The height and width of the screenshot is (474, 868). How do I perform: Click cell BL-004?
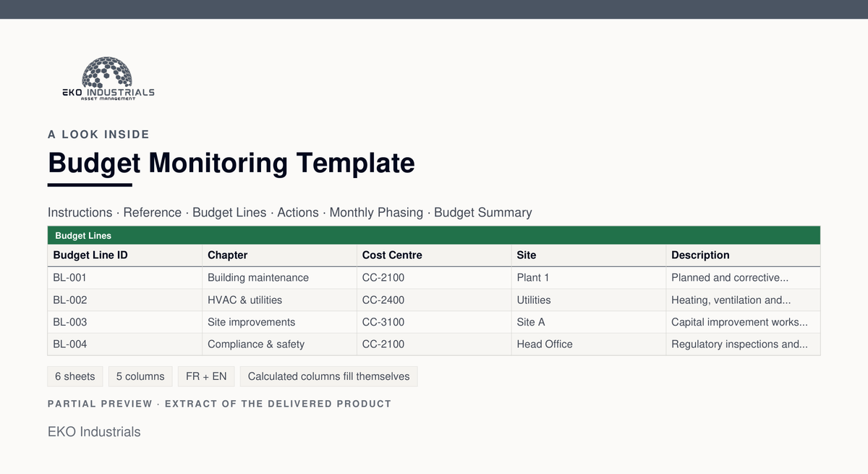[124, 344]
